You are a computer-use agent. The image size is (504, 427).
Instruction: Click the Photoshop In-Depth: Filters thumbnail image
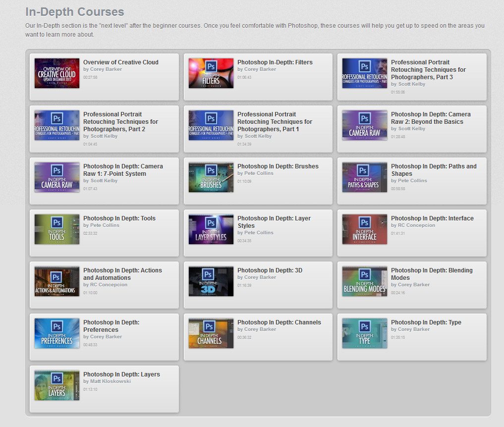coord(211,73)
